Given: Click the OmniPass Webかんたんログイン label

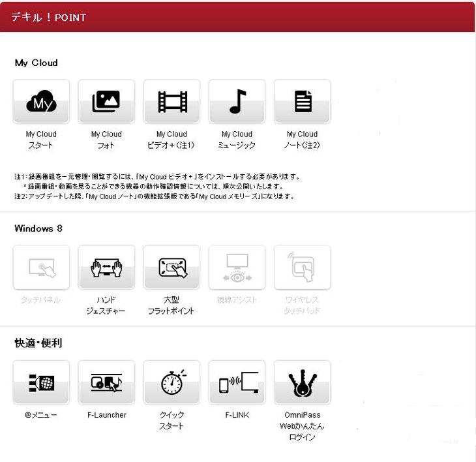Looking at the screenshot, I should 302,426.
